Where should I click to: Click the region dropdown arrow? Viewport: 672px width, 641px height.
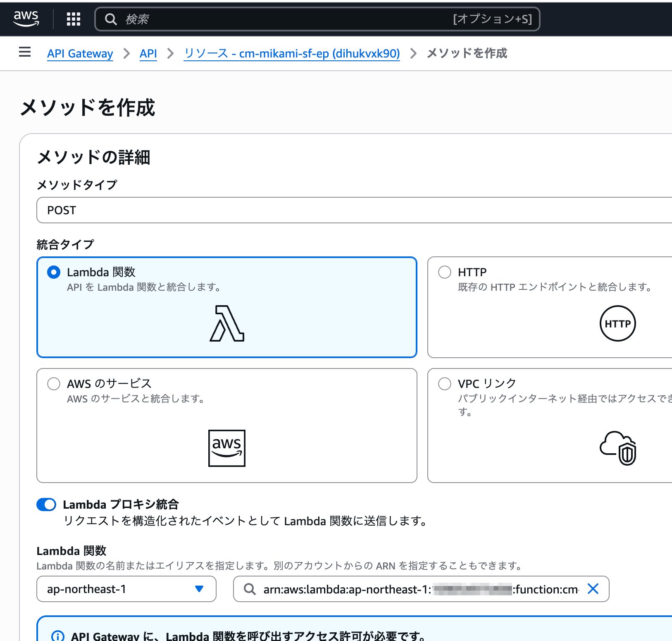[199, 589]
